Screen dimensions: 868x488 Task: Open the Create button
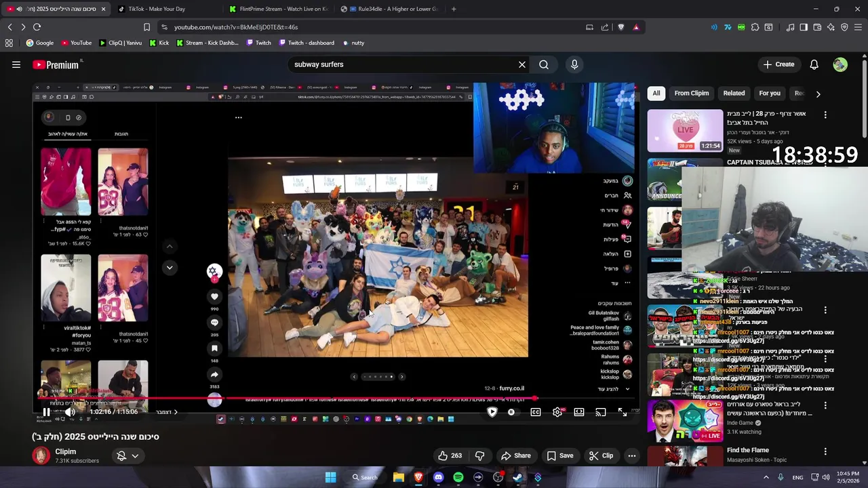[778, 64]
